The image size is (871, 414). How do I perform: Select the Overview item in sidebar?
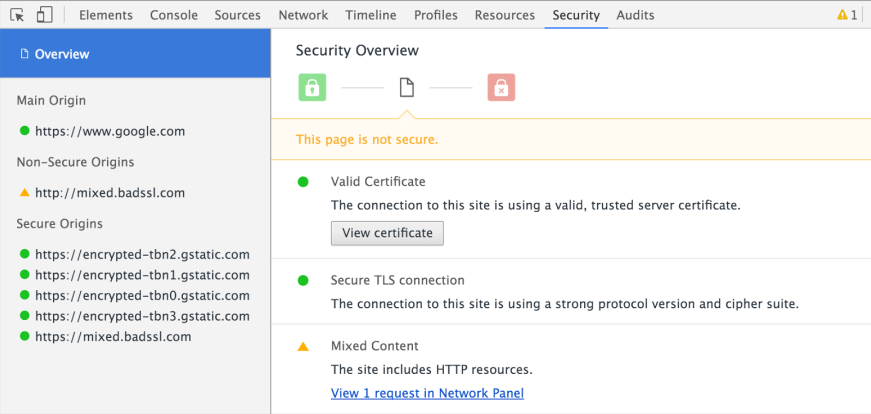pyautogui.click(x=135, y=54)
